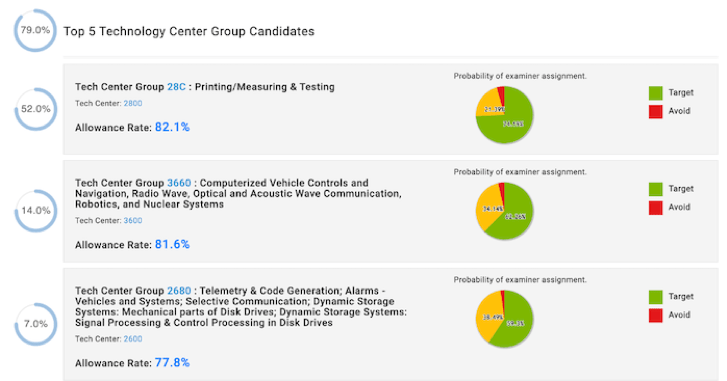Open the 28C group pie chart

click(504, 114)
